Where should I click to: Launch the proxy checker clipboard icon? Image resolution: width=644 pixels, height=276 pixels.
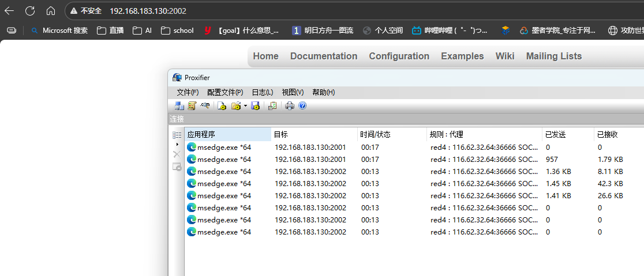pyautogui.click(x=272, y=106)
